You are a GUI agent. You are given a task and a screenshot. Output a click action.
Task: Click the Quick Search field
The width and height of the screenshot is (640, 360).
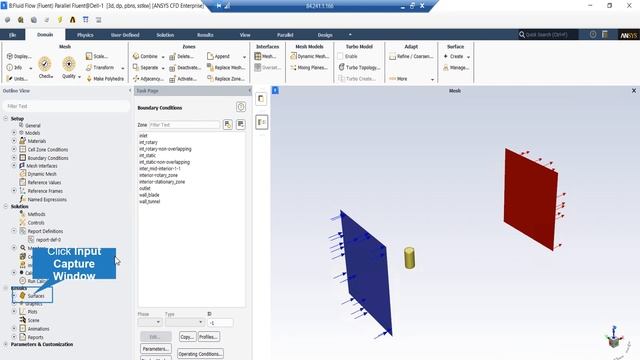pyautogui.click(x=548, y=35)
